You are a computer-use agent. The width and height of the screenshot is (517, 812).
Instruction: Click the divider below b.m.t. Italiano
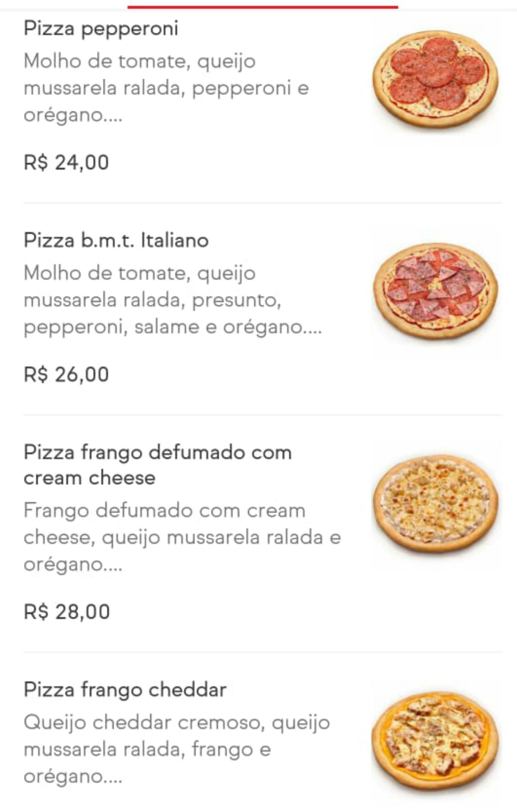click(263, 415)
